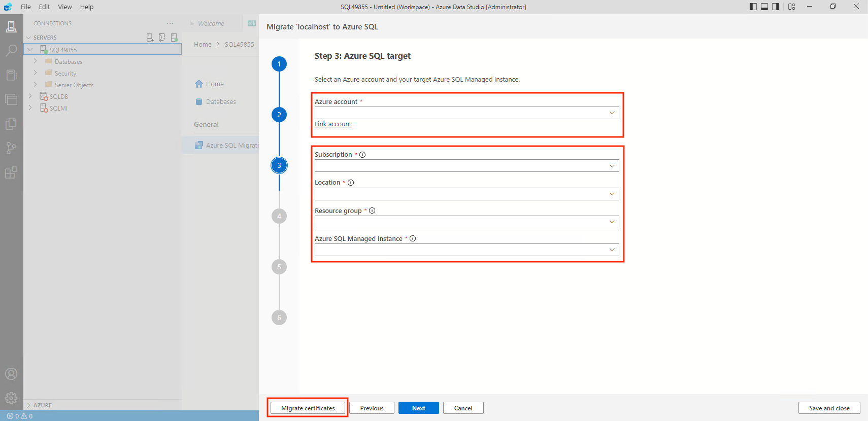Go to wizard step 1 circle
868x421 pixels.
click(x=279, y=64)
